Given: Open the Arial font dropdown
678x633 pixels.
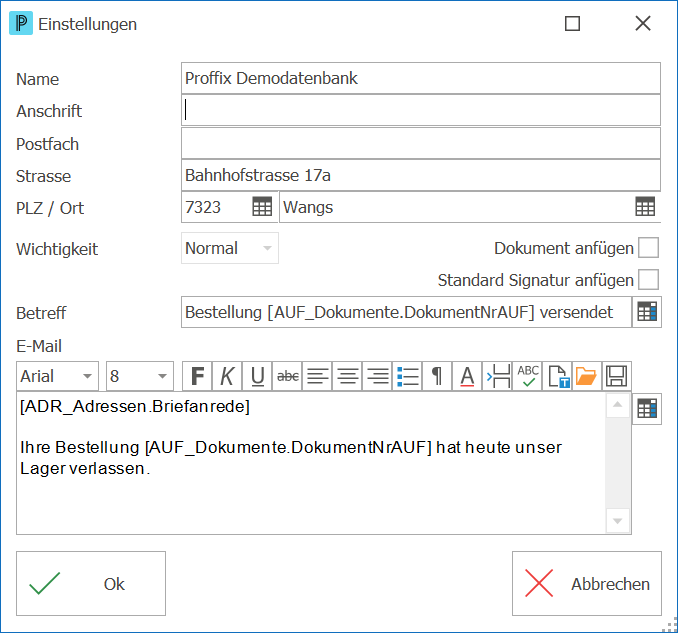Looking at the screenshot, I should (58, 376).
